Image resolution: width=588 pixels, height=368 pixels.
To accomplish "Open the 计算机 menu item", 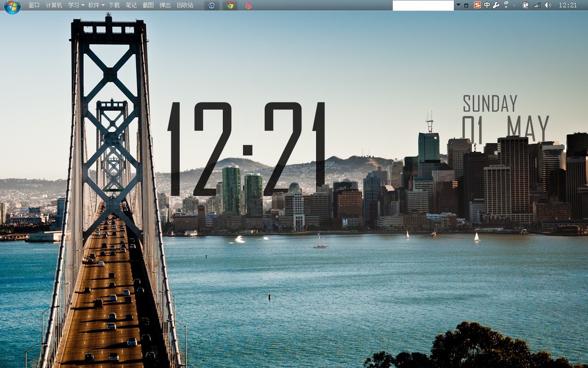I will 54,5.
